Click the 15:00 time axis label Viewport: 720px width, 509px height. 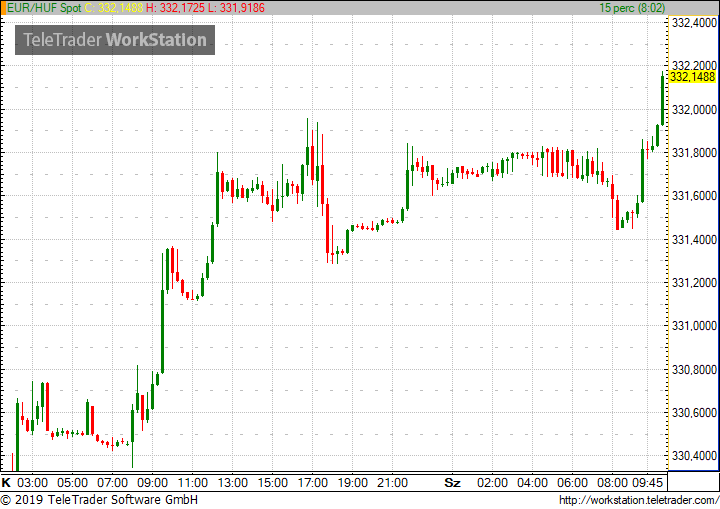[x=272, y=483]
